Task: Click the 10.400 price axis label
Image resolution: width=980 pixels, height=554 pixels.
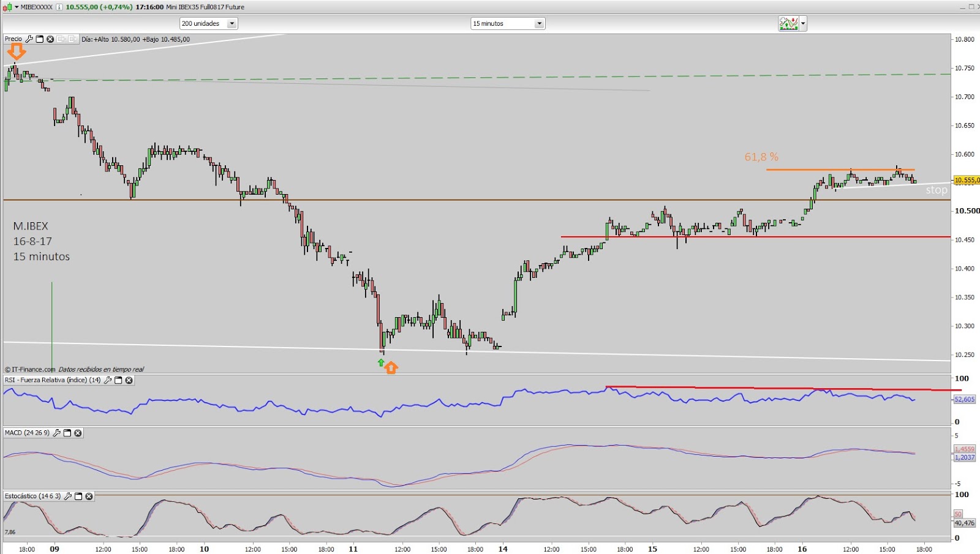Action: tap(965, 269)
